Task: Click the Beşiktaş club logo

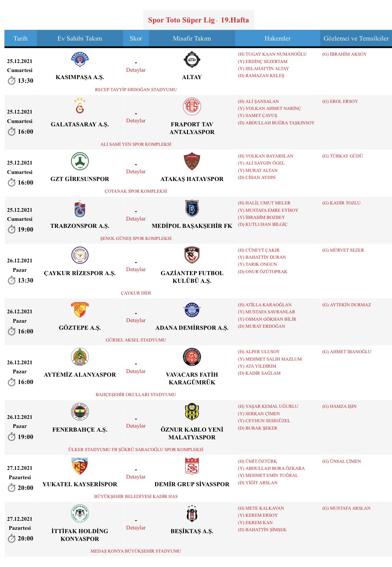Action: [192, 514]
